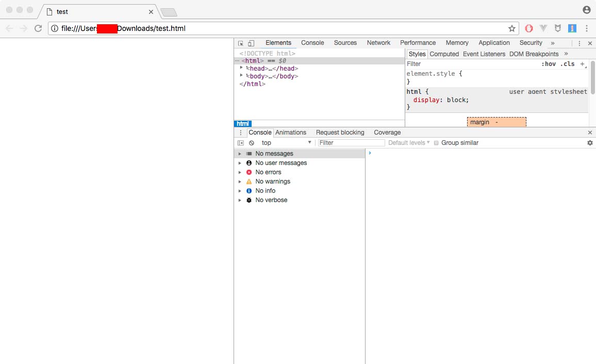The height and width of the screenshot is (364, 596).
Task: Reload the page
Action: tap(38, 28)
